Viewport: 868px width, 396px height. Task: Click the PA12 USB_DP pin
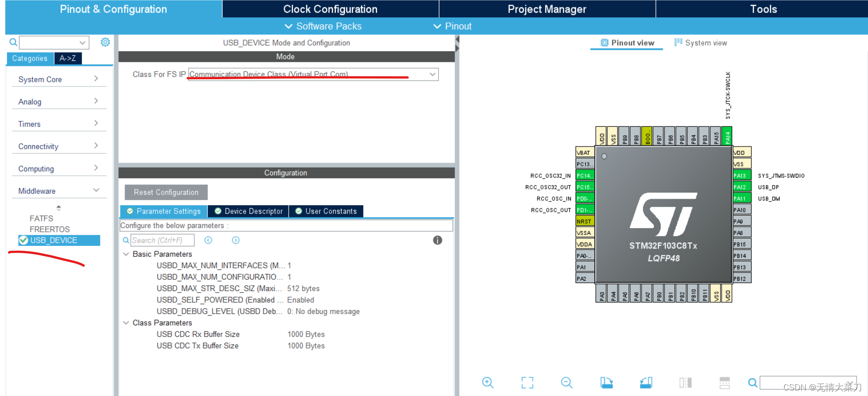point(742,187)
